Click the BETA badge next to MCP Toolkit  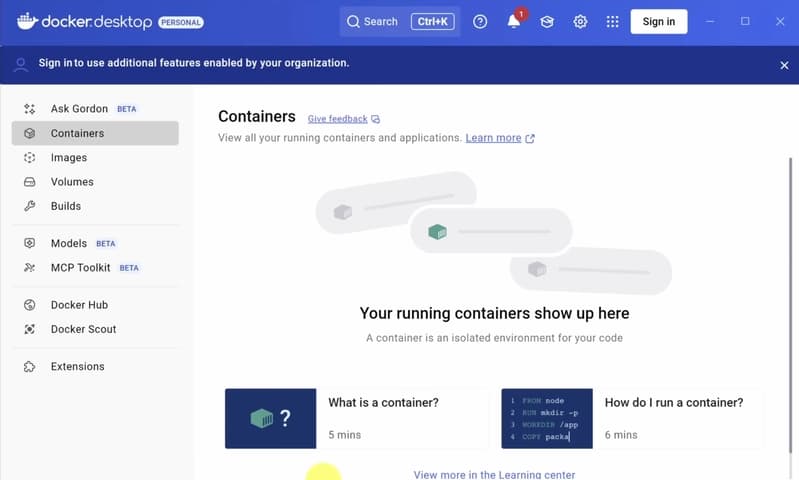click(129, 268)
